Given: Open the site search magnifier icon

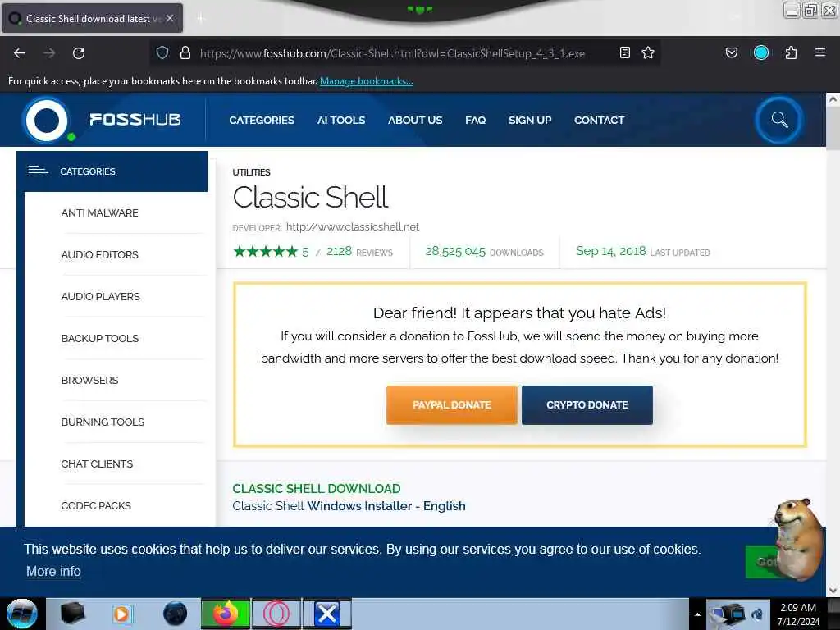Looking at the screenshot, I should tap(779, 120).
